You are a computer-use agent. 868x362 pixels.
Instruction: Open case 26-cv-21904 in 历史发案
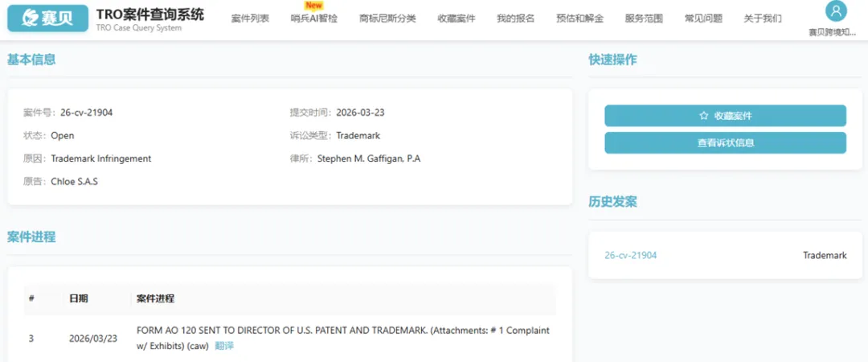[631, 256]
